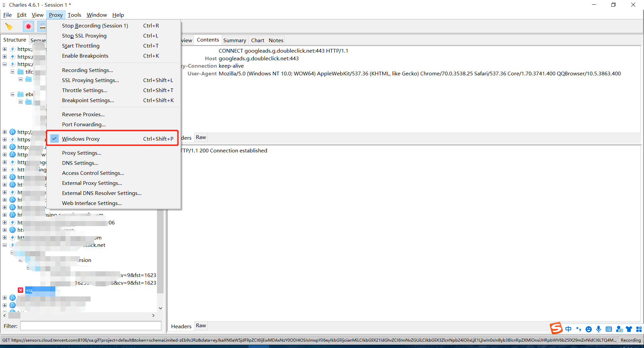Click the Sogou emoji smiley icon

(x=589, y=329)
